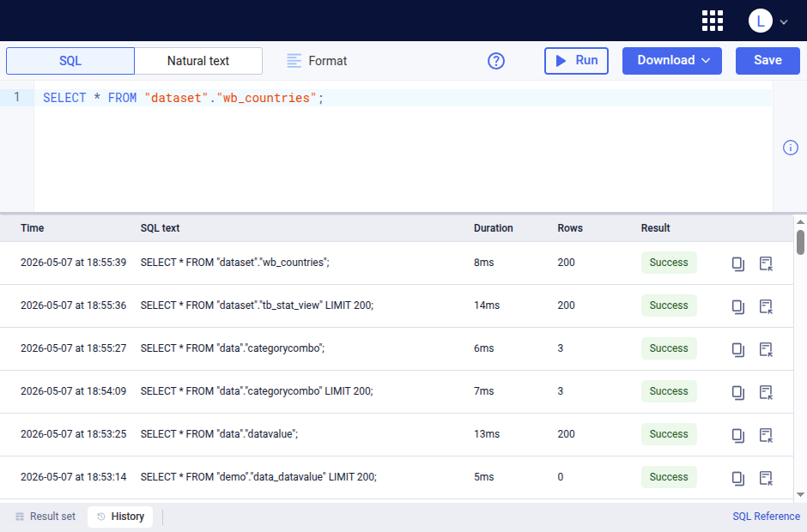Image resolution: width=807 pixels, height=532 pixels.
Task: Click the SQL text column header
Action: pyautogui.click(x=160, y=228)
